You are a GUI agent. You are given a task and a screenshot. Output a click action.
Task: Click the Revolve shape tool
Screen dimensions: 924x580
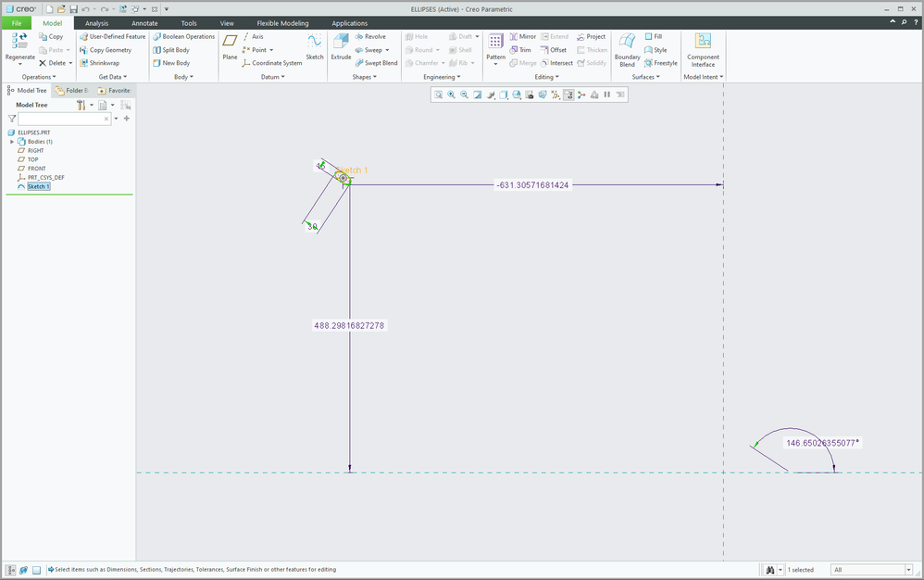pos(370,37)
